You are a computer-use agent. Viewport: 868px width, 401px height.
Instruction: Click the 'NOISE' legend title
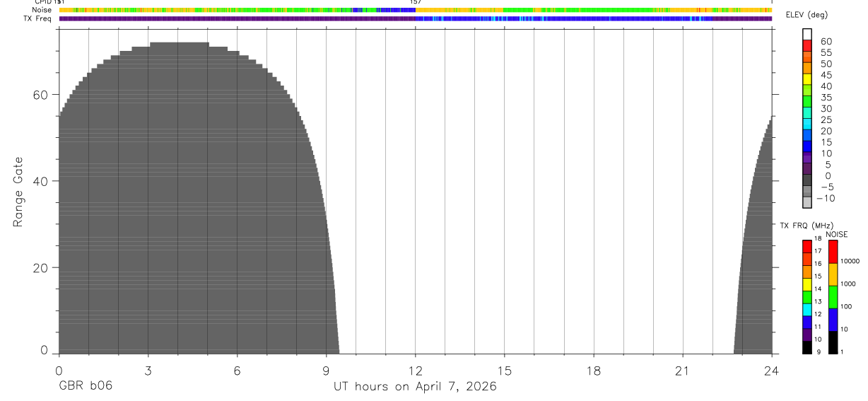click(836, 234)
